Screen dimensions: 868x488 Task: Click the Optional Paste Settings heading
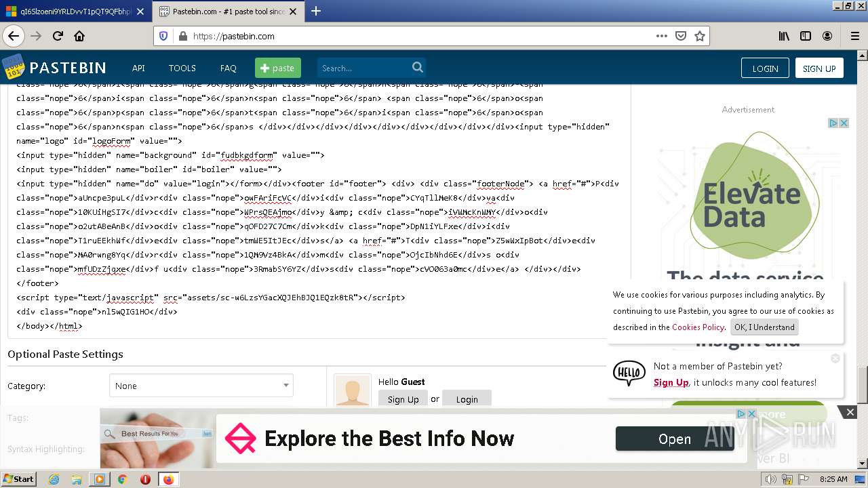(x=65, y=354)
